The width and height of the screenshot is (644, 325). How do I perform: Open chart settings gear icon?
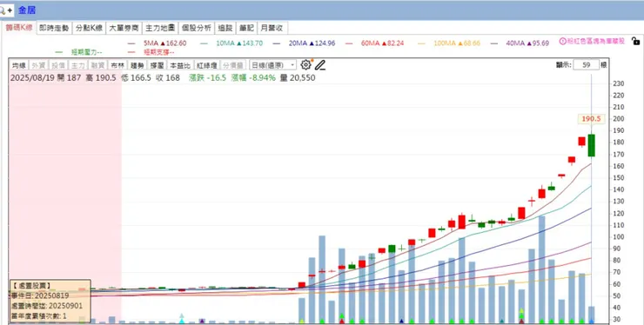point(305,65)
